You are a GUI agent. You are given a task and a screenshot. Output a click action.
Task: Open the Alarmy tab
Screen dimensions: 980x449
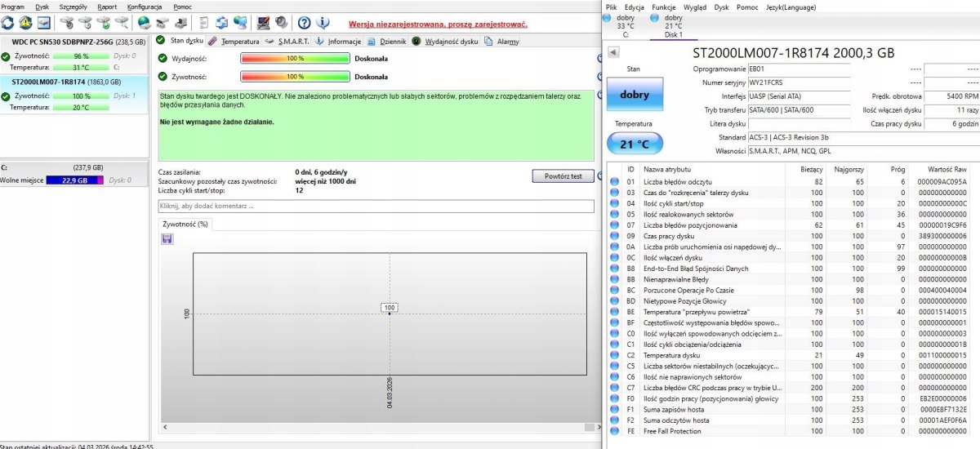(x=507, y=41)
